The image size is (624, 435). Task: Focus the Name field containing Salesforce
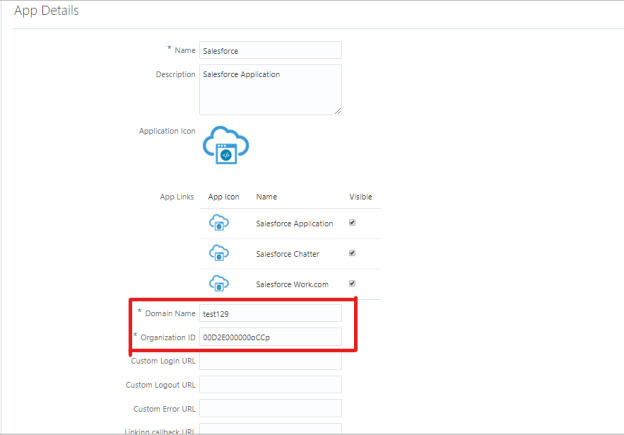tap(270, 50)
